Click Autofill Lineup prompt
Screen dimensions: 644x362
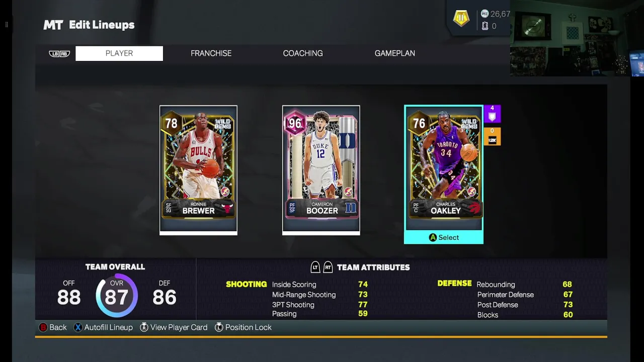click(x=103, y=327)
